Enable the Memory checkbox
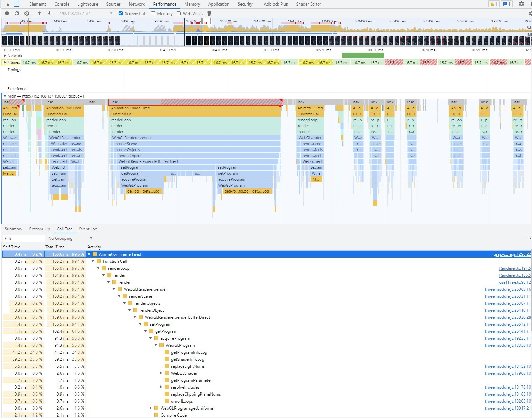The width and height of the screenshot is (532, 418). [153, 13]
